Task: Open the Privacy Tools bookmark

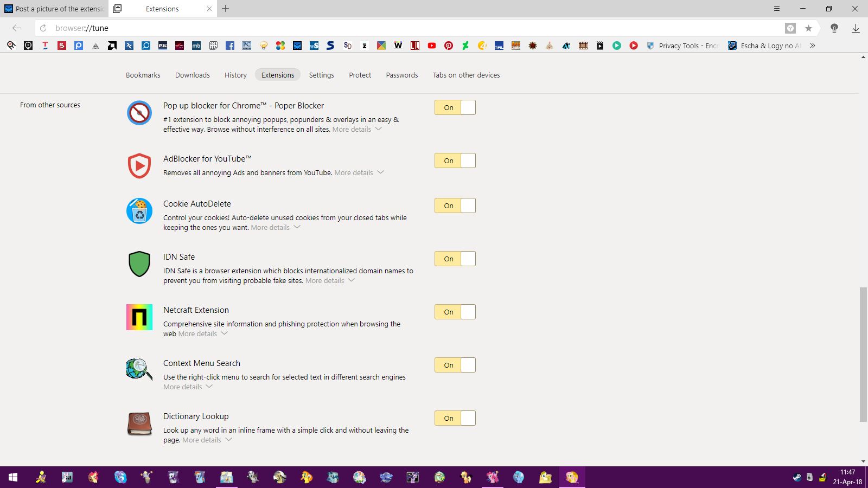Action: pos(682,46)
